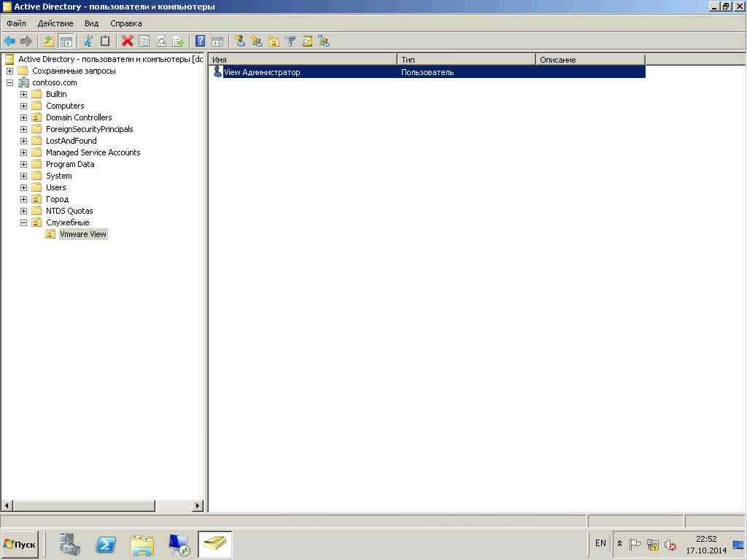
Task: Toggle the show/hide action pane icon
Action: click(217, 42)
